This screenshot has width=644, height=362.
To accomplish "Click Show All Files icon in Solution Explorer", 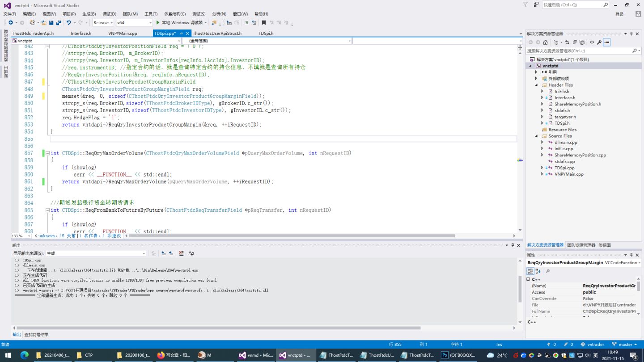I will [582, 42].
